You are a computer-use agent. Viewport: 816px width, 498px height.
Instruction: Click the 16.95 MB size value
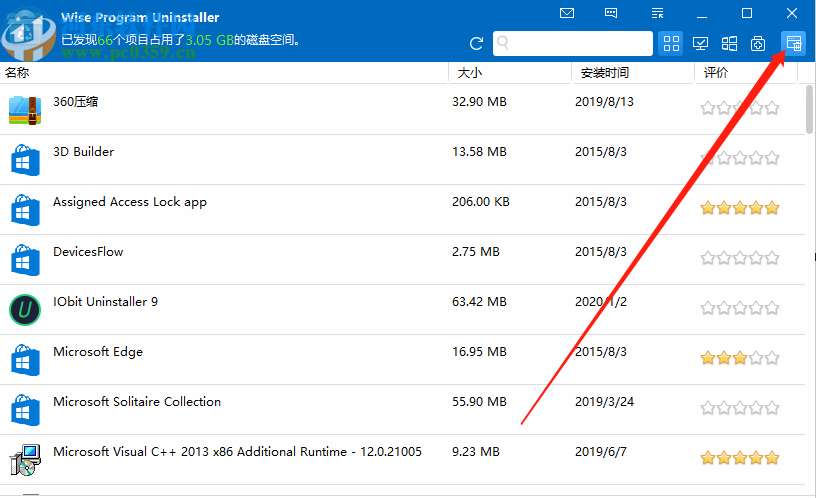coord(479,351)
